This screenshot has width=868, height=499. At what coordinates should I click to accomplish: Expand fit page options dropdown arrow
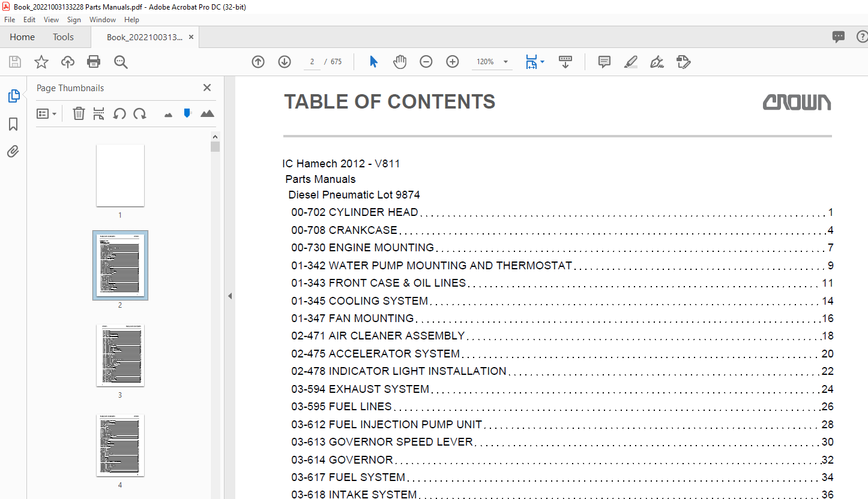[x=543, y=62]
